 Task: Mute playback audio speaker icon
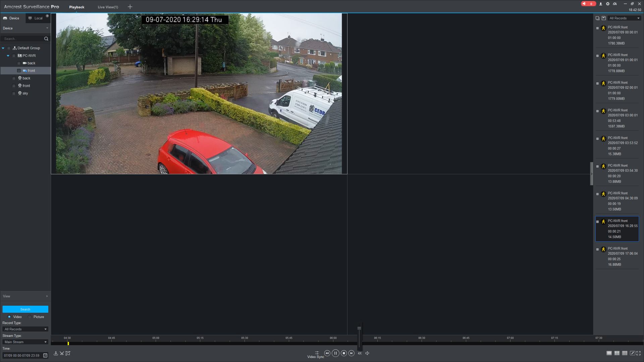click(367, 353)
